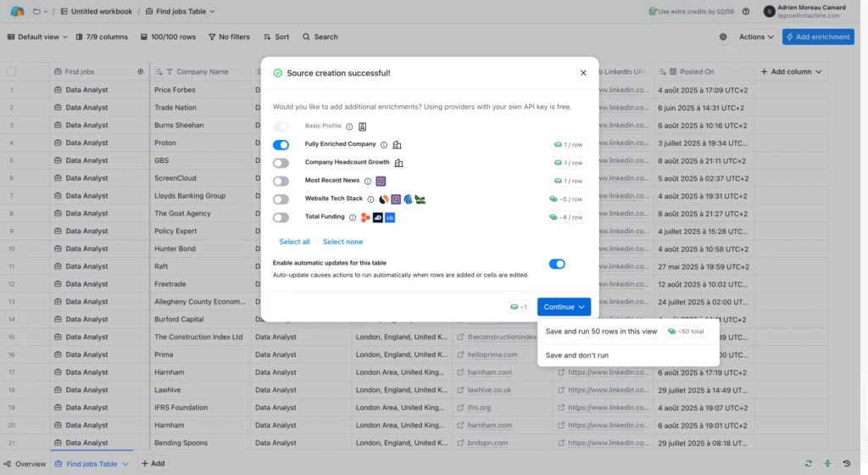Click the Crunchbase 'cb' icon in Total Funding

(390, 217)
